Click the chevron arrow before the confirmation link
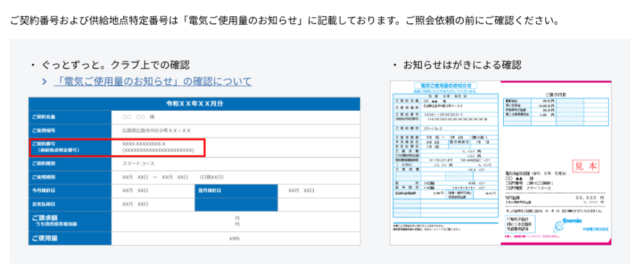The height and width of the screenshot is (269, 644). click(45, 82)
